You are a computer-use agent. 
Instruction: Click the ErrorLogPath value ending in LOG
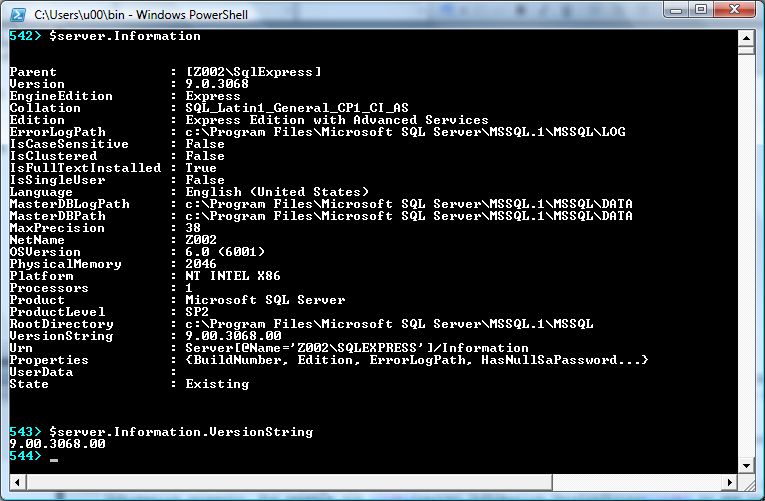(405, 132)
